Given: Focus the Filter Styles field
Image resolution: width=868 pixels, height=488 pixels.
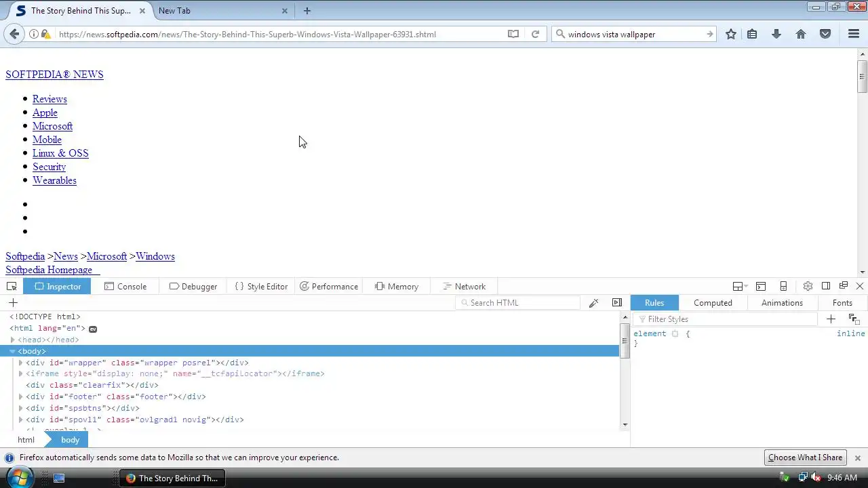Looking at the screenshot, I should (x=726, y=319).
